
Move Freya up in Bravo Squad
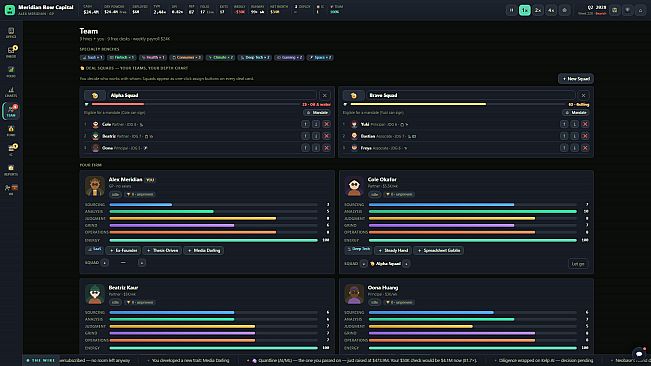pyautogui.click(x=564, y=148)
